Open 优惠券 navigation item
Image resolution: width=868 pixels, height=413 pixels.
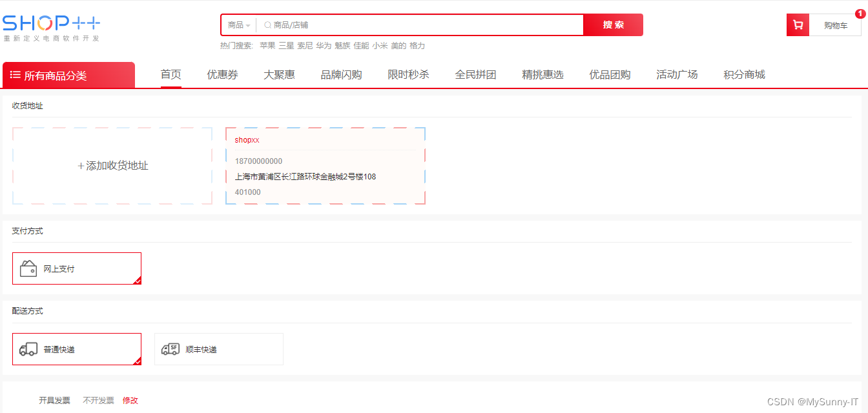(223, 74)
